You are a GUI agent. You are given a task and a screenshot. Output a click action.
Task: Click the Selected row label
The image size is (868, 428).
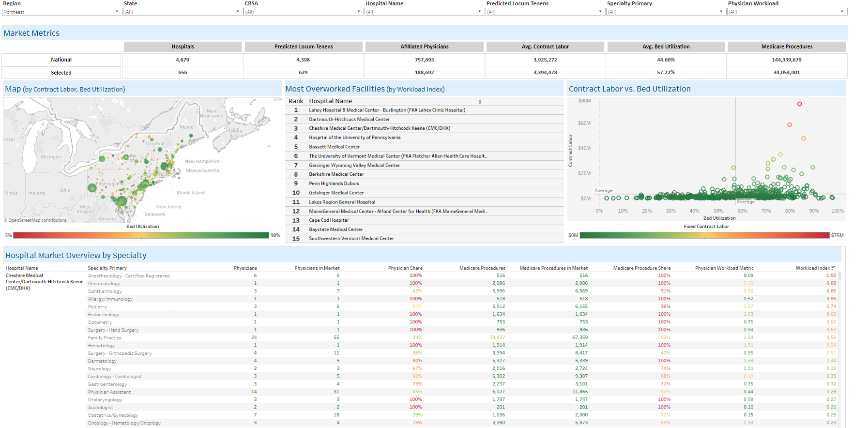coord(61,73)
